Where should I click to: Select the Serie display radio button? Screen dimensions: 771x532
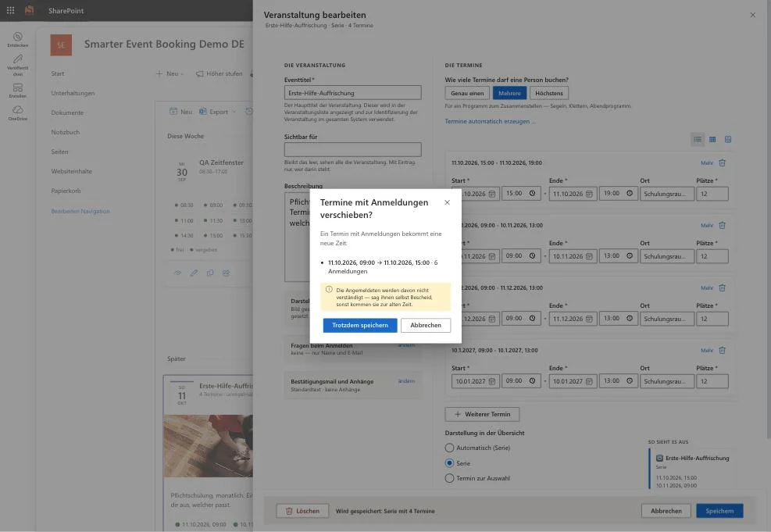[449, 463]
